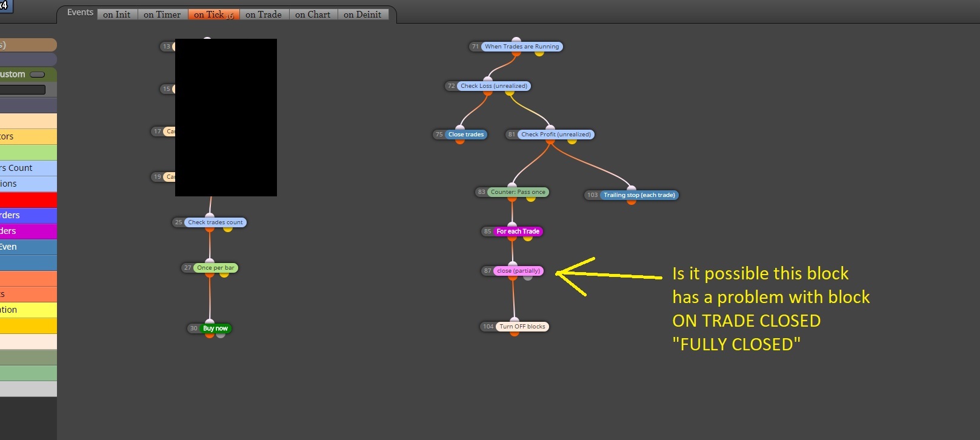Click input port atop Turn OFF blocks block

pos(515,320)
